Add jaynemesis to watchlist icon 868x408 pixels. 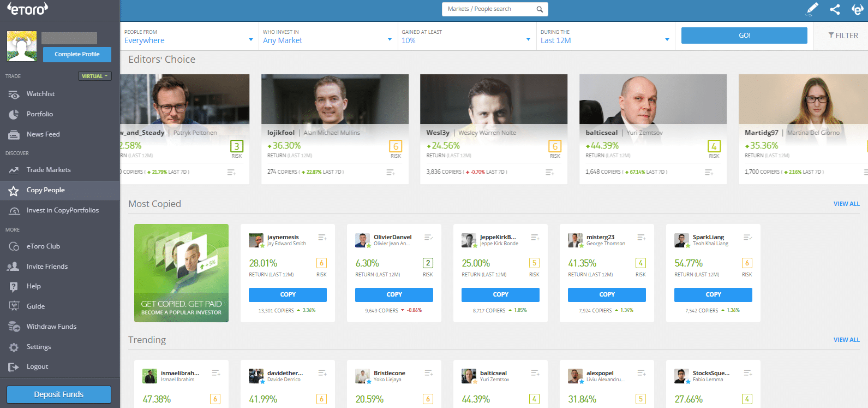[x=322, y=238]
